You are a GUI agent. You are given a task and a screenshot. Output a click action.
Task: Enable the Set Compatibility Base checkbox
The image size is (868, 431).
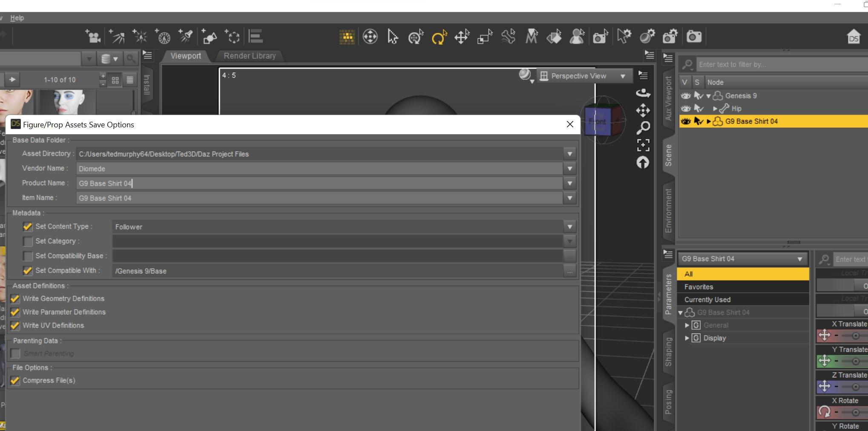[x=28, y=256]
